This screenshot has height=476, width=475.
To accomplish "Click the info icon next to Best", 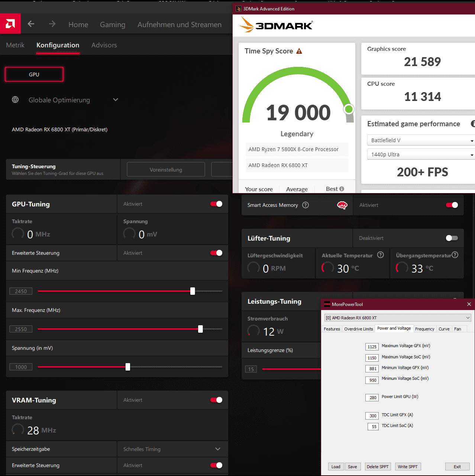I will (x=342, y=189).
